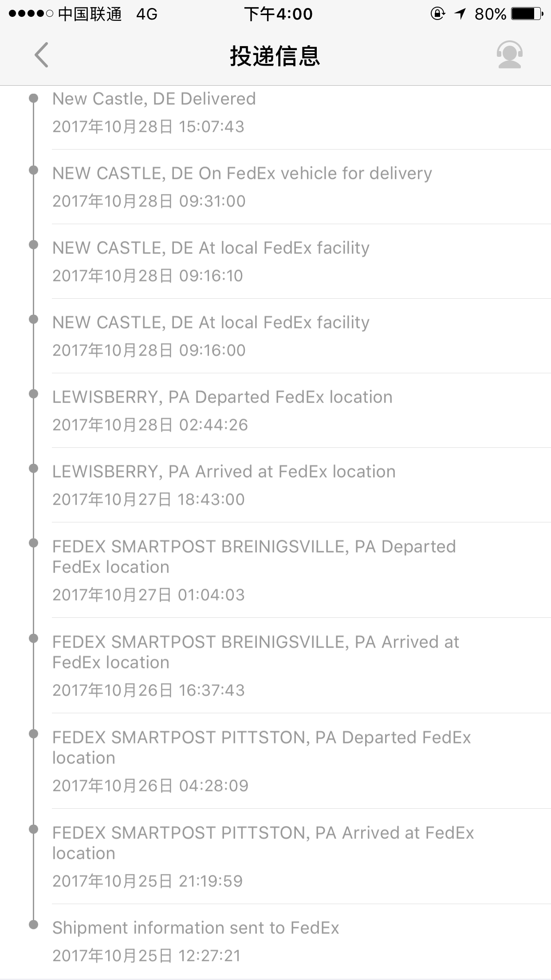Tap timeline dot beside Shipment information sent

click(x=33, y=925)
